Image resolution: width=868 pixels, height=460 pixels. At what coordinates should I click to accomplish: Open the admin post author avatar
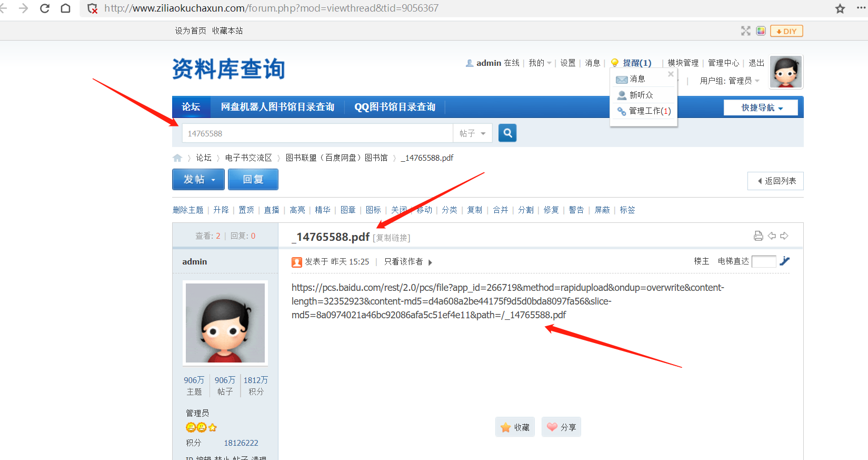click(225, 323)
